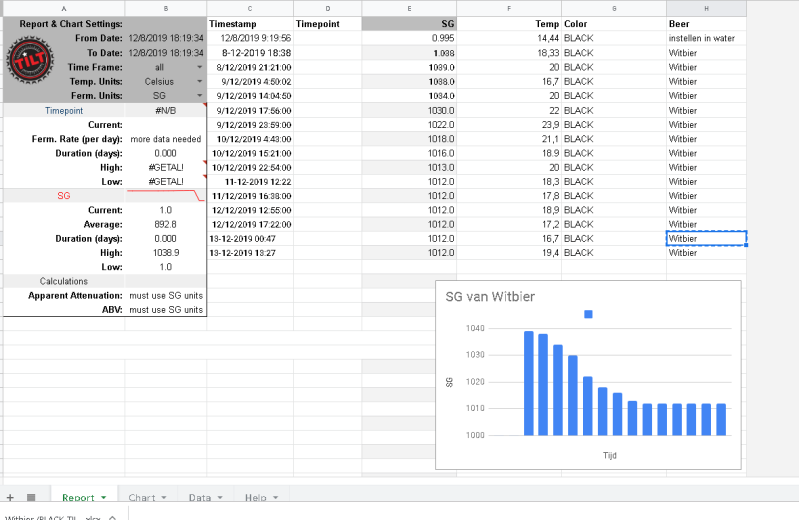
Task: Expand the download bar file chevron
Action: (110, 517)
